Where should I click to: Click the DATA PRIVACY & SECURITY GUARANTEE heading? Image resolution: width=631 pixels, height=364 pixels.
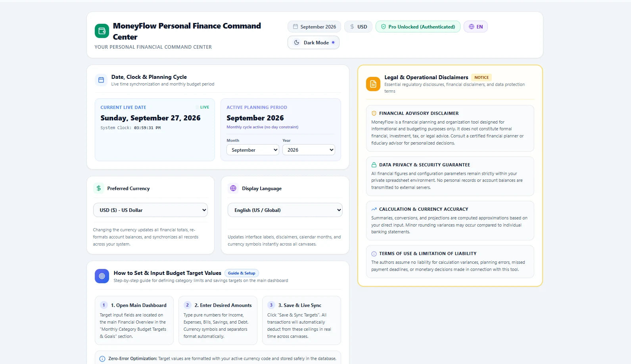[424, 165]
